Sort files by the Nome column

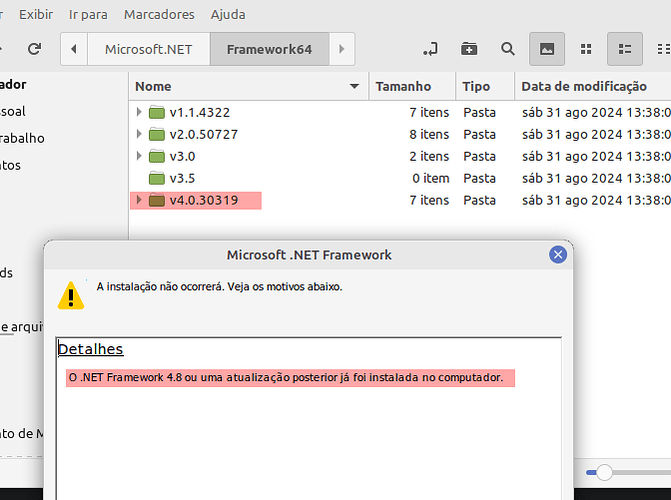coord(248,86)
